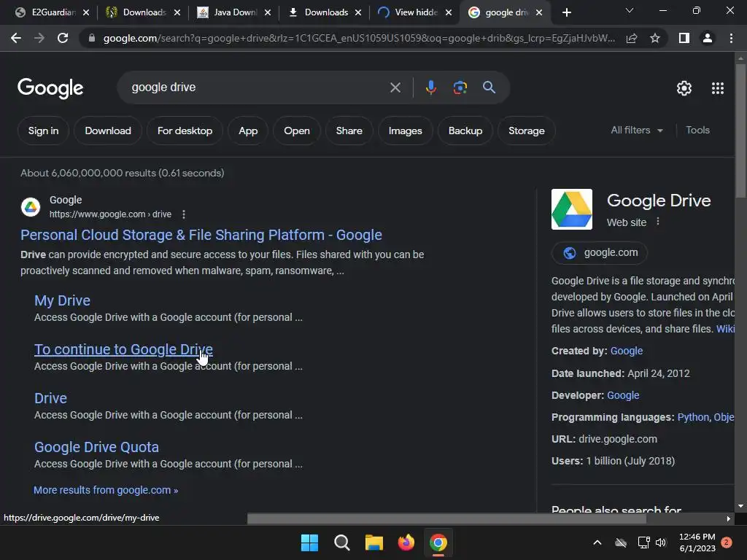
Task: Open Google Drive panel more options
Action: tap(658, 222)
